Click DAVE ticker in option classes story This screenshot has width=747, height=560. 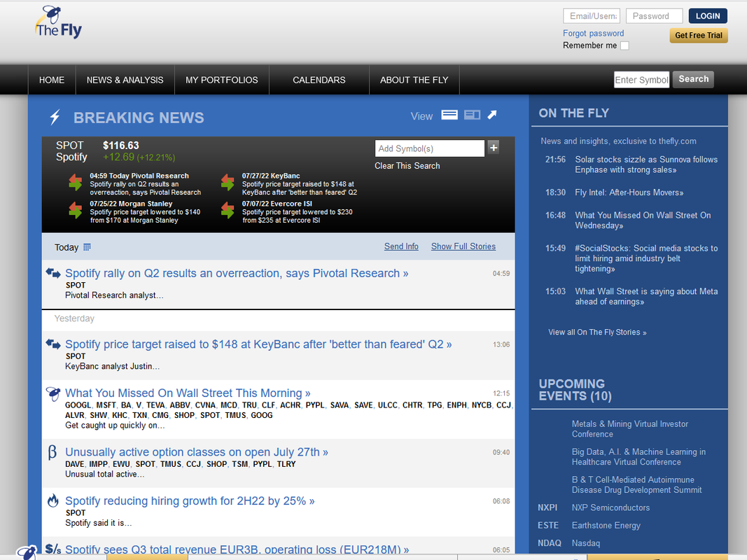74,464
